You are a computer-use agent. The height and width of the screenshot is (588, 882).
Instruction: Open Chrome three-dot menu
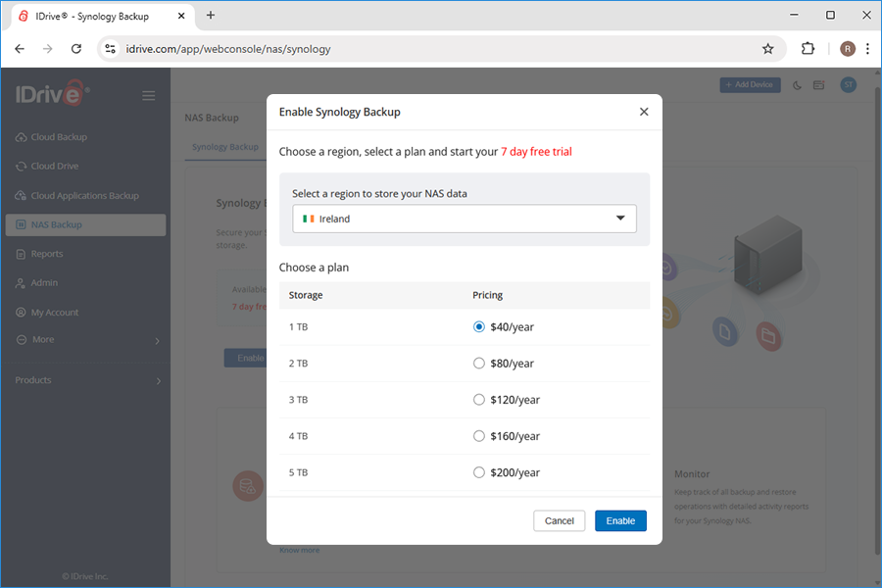pos(868,49)
